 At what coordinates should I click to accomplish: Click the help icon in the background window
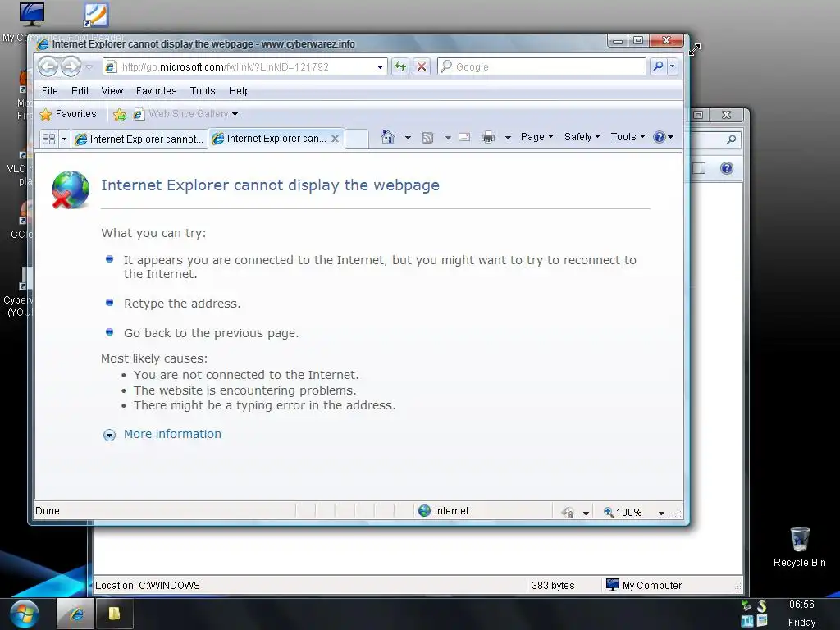pyautogui.click(x=727, y=169)
